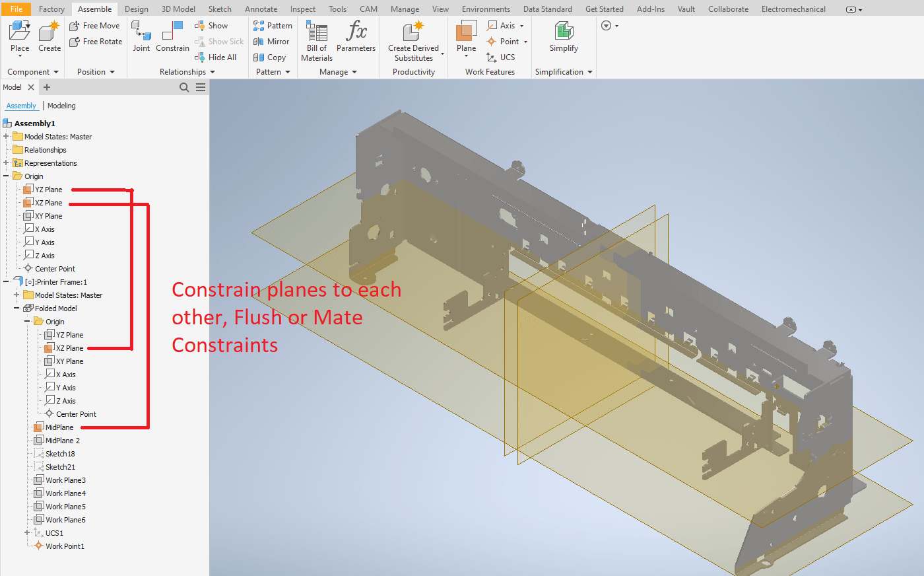Expand the UCS1 node
The width and height of the screenshot is (924, 576).
[27, 533]
